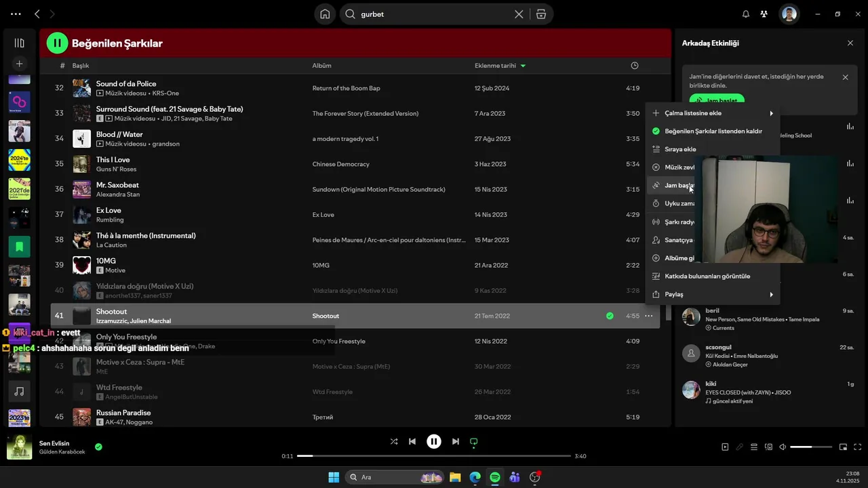868x488 pixels.
Task: Sort by Eklenme tarihi column arrow
Action: 523,66
